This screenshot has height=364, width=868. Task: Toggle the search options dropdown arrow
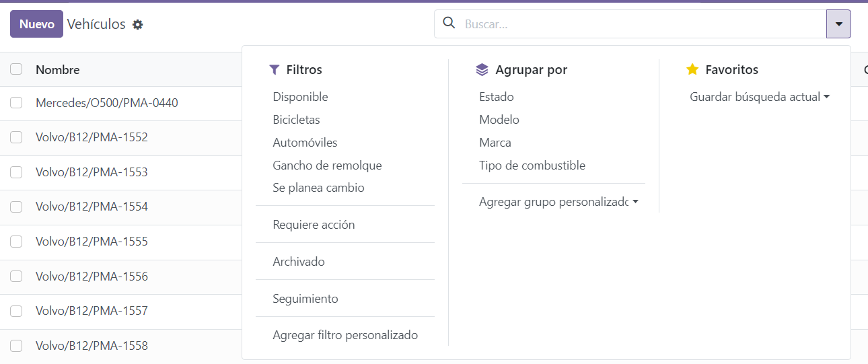pyautogui.click(x=838, y=24)
